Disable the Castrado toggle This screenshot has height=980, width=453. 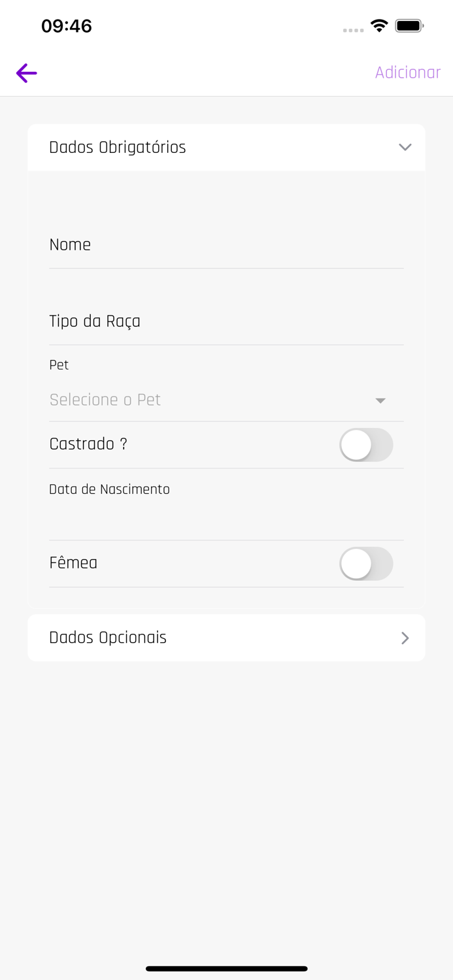pos(366,445)
